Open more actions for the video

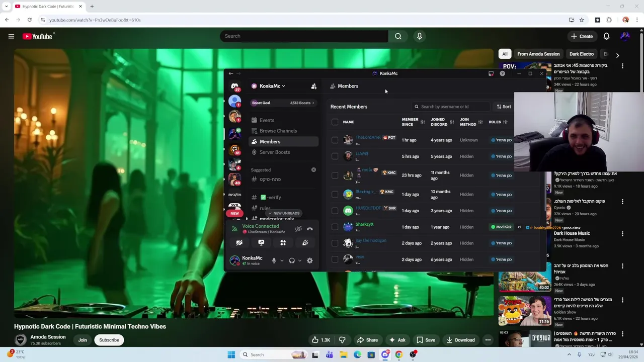click(488, 340)
